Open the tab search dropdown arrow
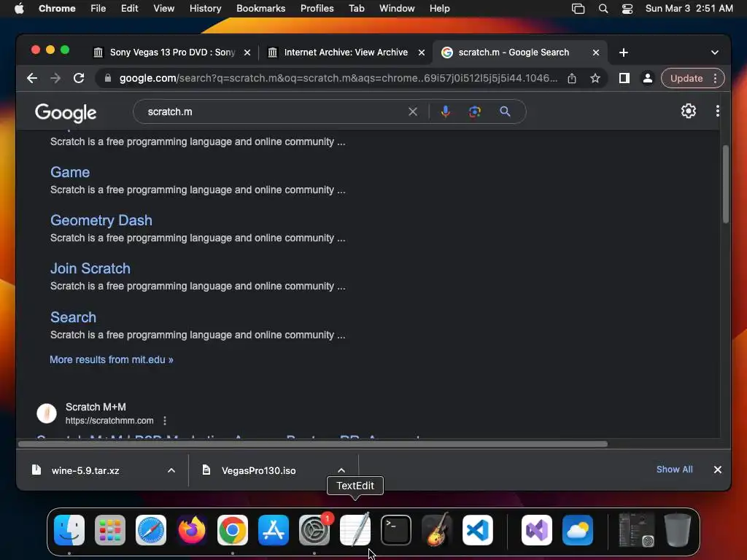 click(x=715, y=52)
